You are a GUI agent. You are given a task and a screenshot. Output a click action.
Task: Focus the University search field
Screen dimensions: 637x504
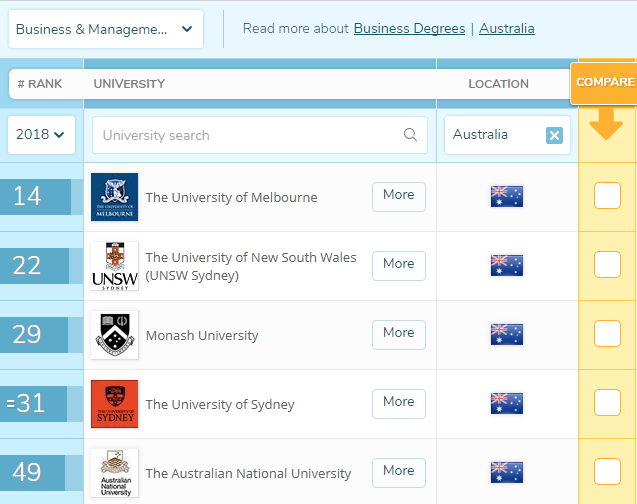pos(260,135)
